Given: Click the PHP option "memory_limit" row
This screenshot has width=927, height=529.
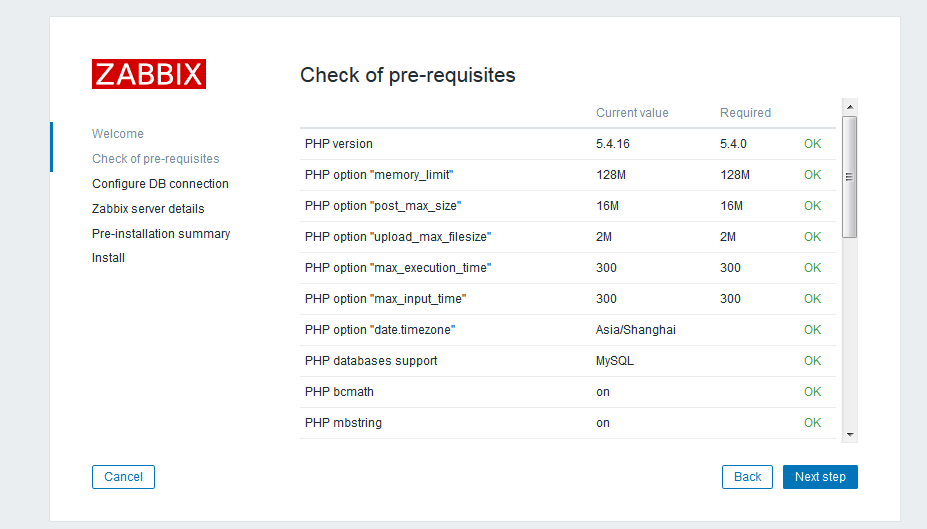Looking at the screenshot, I should click(x=379, y=175).
